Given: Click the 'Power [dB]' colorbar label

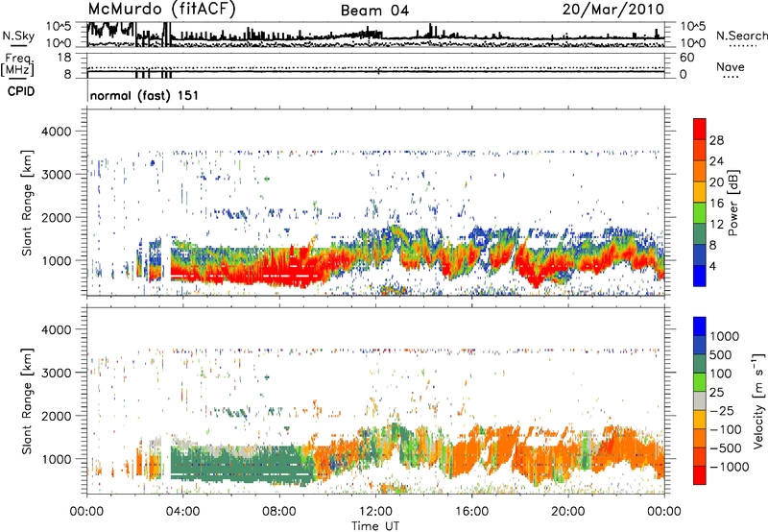Looking at the screenshot, I should [x=733, y=203].
